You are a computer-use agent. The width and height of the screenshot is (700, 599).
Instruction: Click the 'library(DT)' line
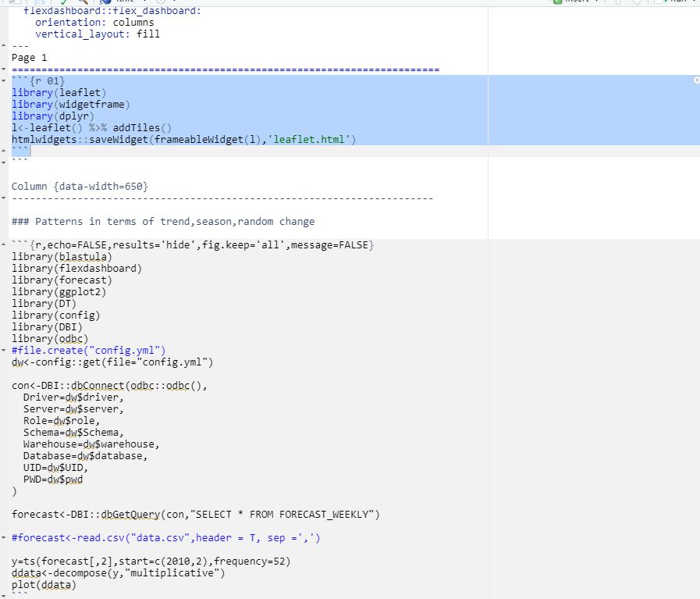tap(44, 303)
